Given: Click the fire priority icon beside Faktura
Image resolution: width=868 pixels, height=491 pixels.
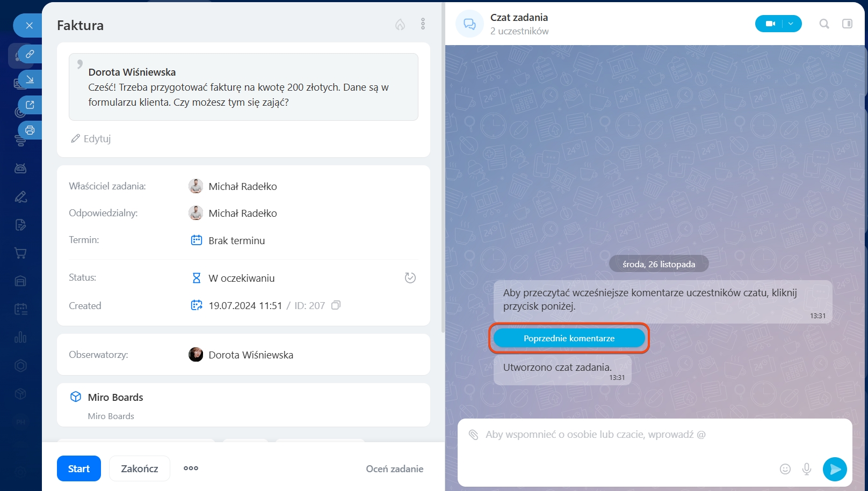Looking at the screenshot, I should (x=400, y=25).
